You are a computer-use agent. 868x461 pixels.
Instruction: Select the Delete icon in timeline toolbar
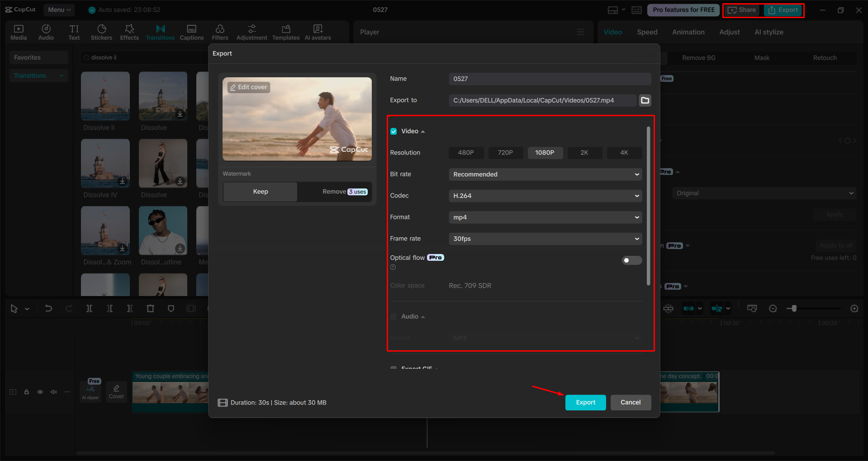coord(150,308)
